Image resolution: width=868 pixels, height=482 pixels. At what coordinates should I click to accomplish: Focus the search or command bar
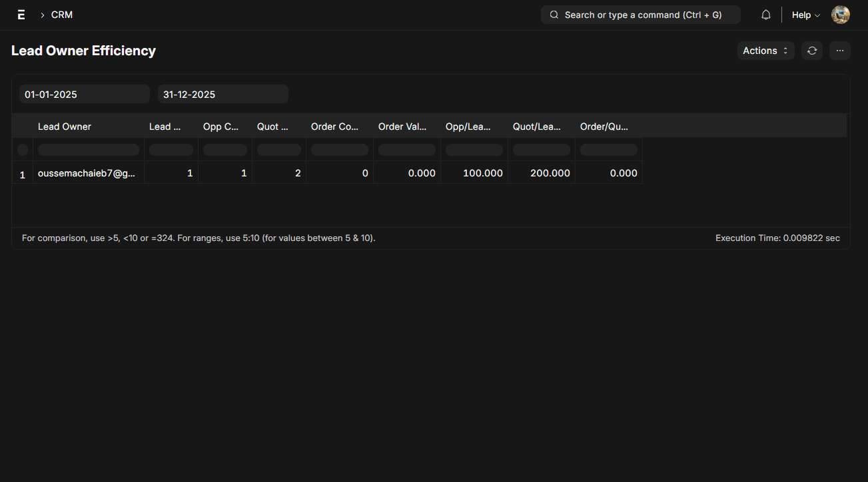pos(641,15)
